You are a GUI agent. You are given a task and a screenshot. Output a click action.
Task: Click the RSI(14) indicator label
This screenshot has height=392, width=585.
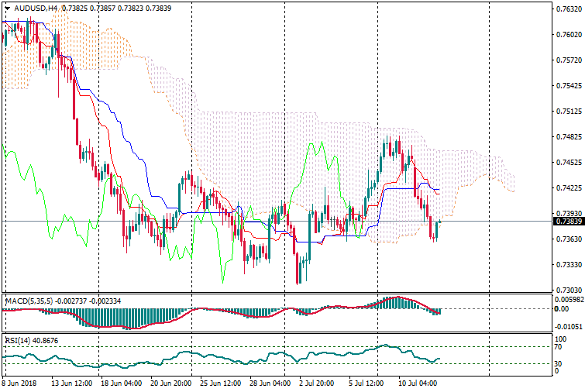coord(17,341)
